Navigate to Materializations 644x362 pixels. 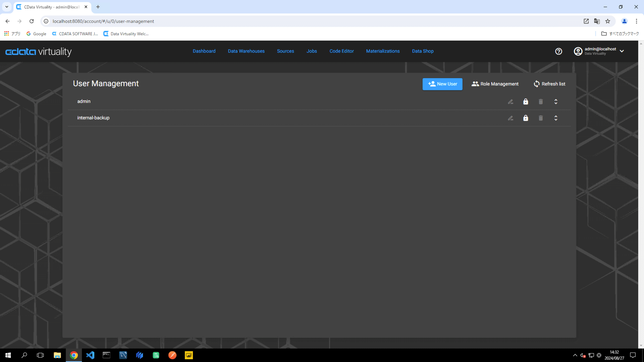pyautogui.click(x=383, y=51)
